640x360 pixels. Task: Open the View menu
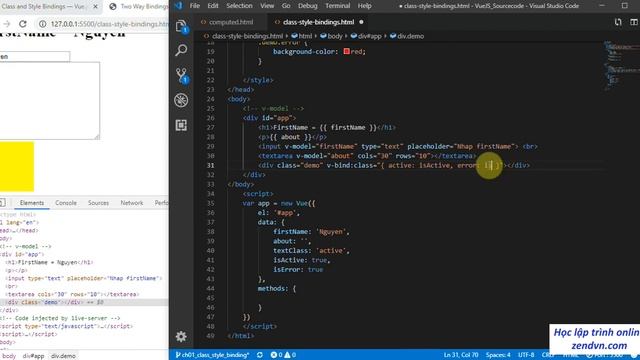(x=267, y=6)
